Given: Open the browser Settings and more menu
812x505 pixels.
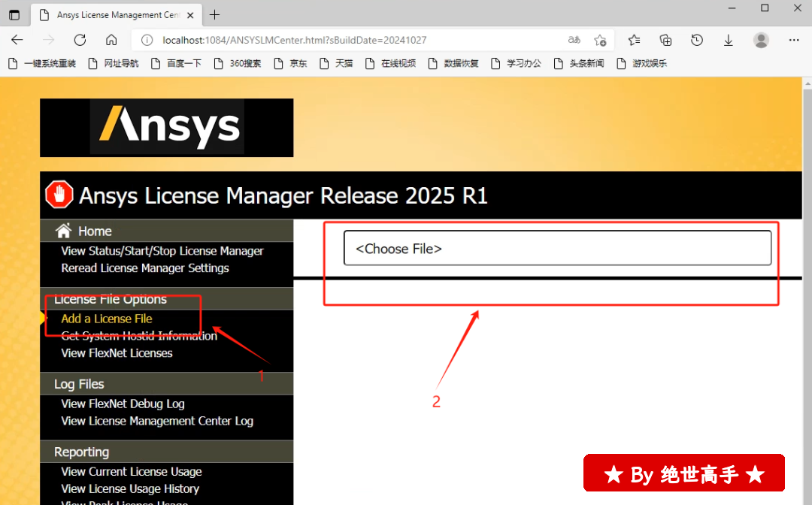Looking at the screenshot, I should coord(793,40).
